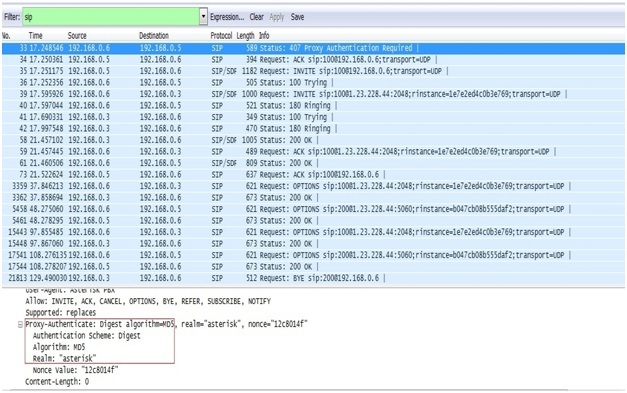Select packet 33 with 407 Proxy Authentication Required

(313, 48)
